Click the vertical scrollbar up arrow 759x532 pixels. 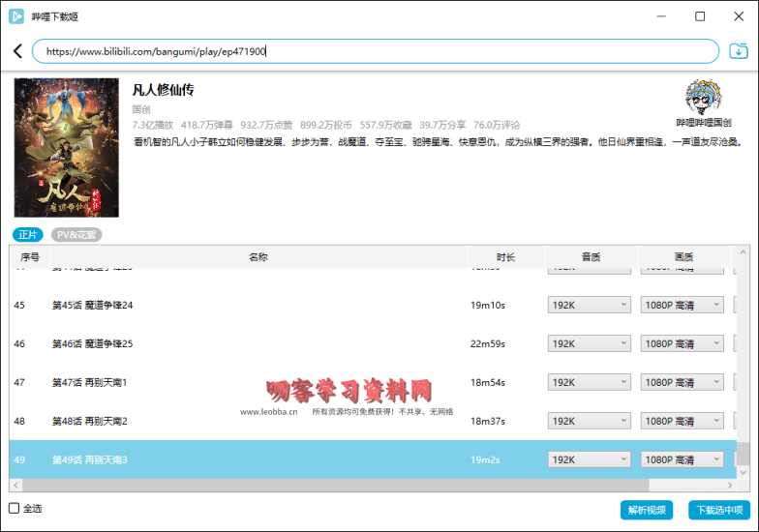(744, 251)
